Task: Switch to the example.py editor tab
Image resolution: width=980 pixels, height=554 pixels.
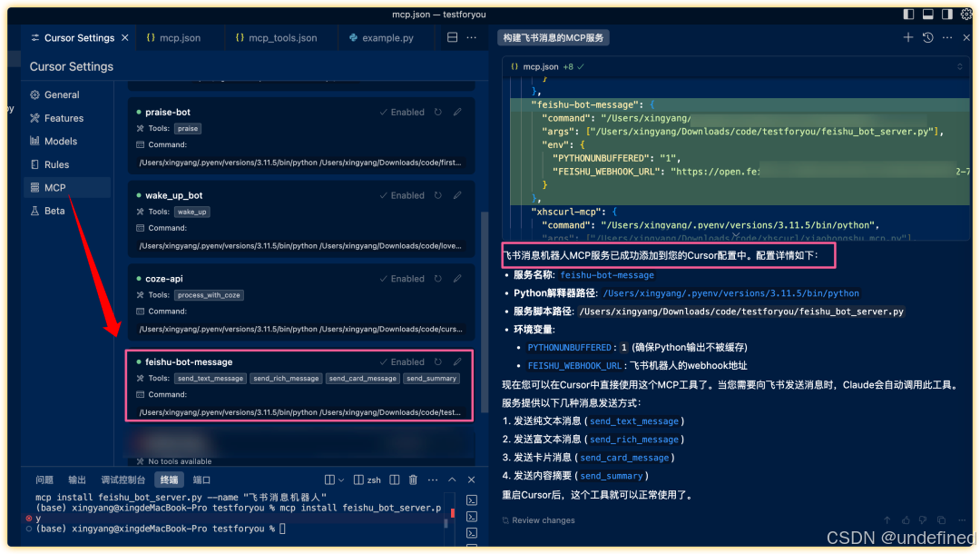Action: click(381, 38)
